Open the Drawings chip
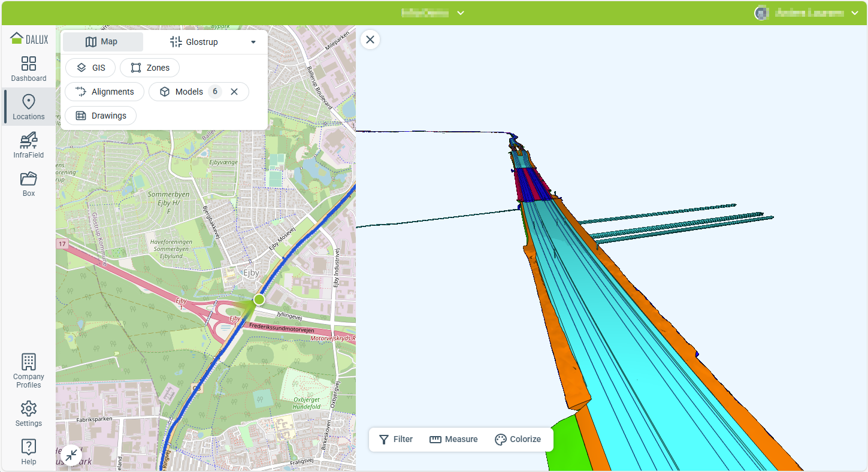The image size is (868, 472). [x=101, y=116]
